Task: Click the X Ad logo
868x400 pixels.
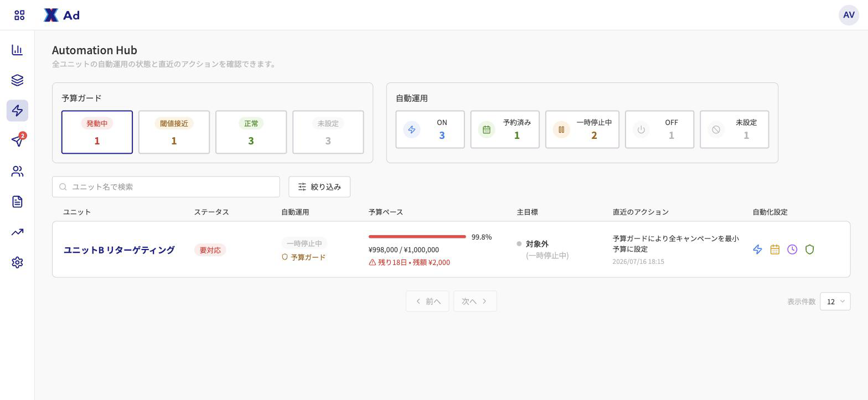Action: click(x=61, y=15)
